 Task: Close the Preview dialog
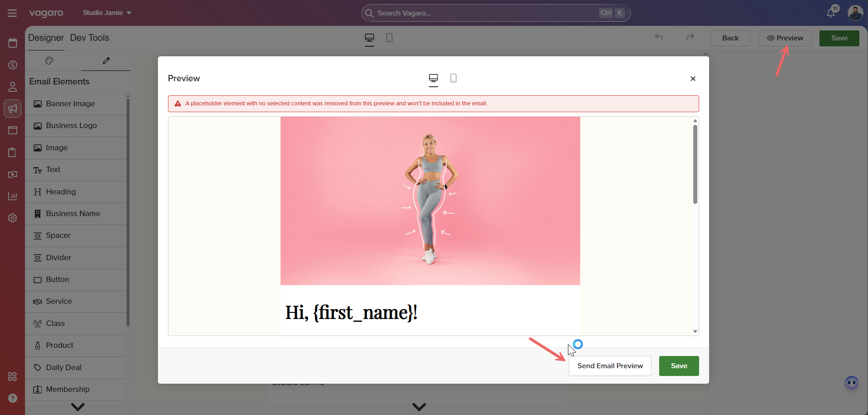[693, 79]
